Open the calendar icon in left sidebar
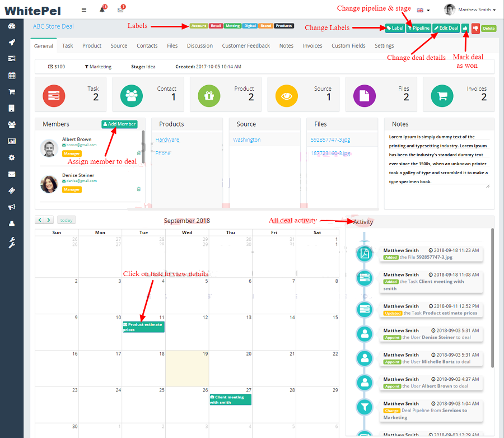 (x=11, y=75)
